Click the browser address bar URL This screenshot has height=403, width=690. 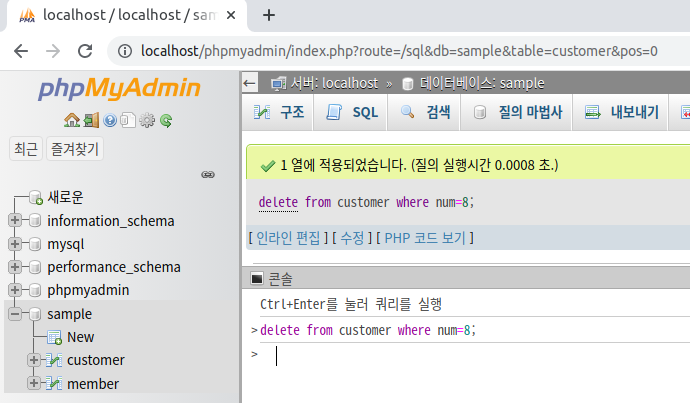click(399, 51)
